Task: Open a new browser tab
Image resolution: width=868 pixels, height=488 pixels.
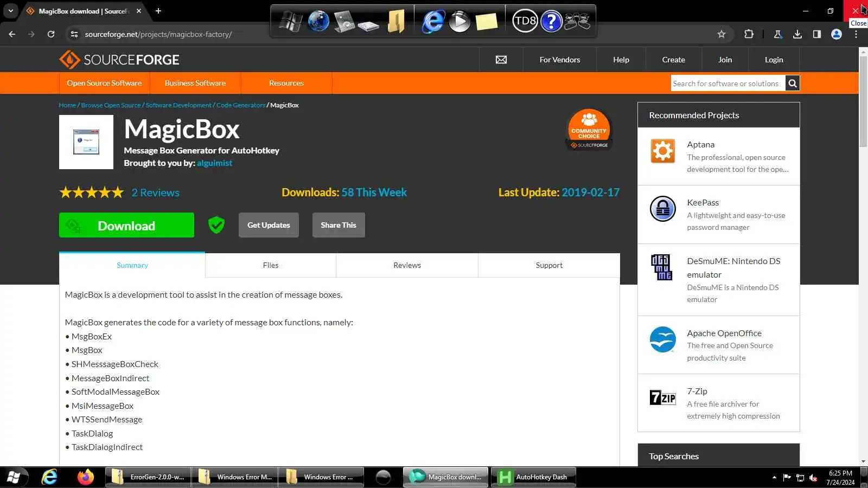Action: (x=158, y=11)
